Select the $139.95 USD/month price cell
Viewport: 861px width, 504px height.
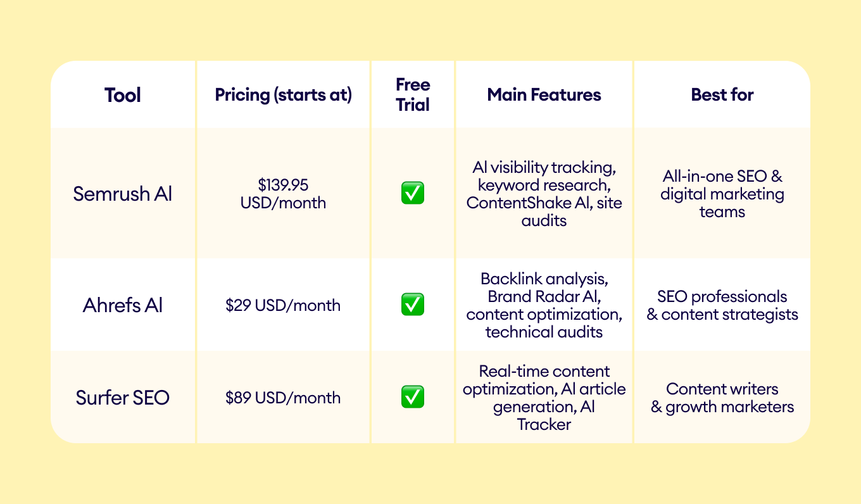[x=283, y=194]
